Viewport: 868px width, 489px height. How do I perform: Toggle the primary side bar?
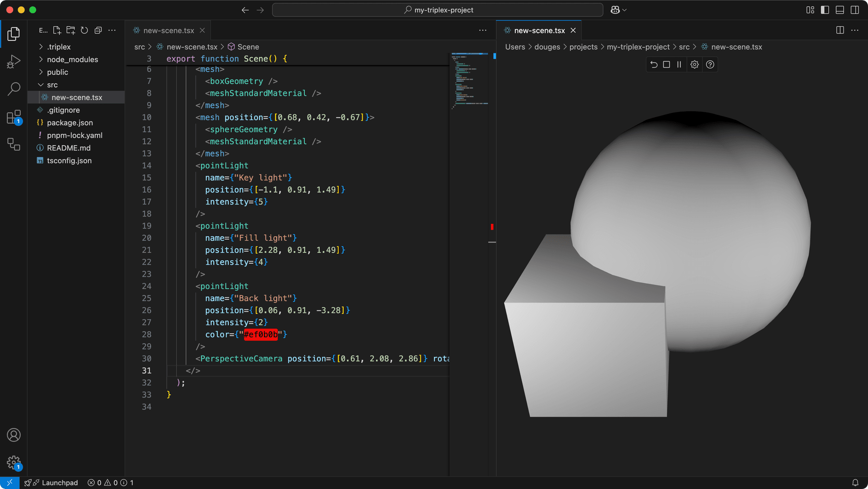(x=825, y=10)
